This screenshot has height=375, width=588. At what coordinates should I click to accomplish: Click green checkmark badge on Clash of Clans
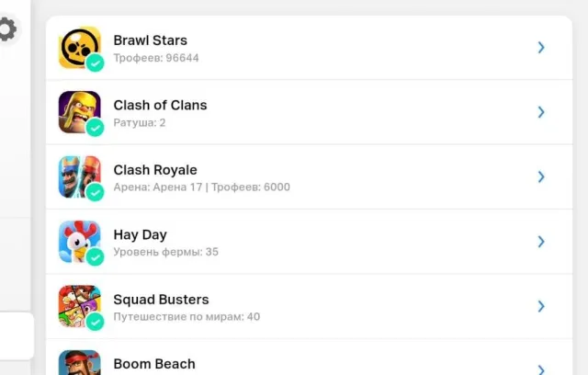coord(96,128)
